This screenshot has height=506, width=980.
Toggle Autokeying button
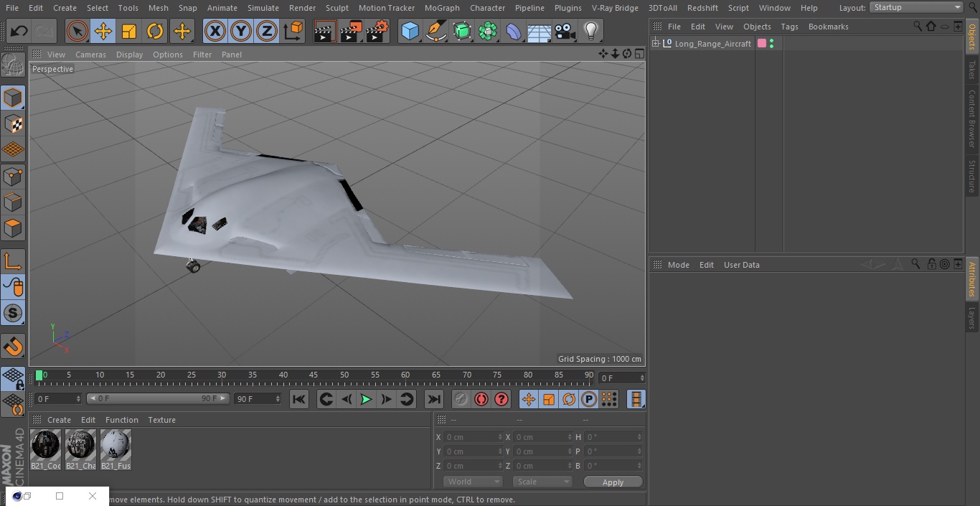coord(481,399)
